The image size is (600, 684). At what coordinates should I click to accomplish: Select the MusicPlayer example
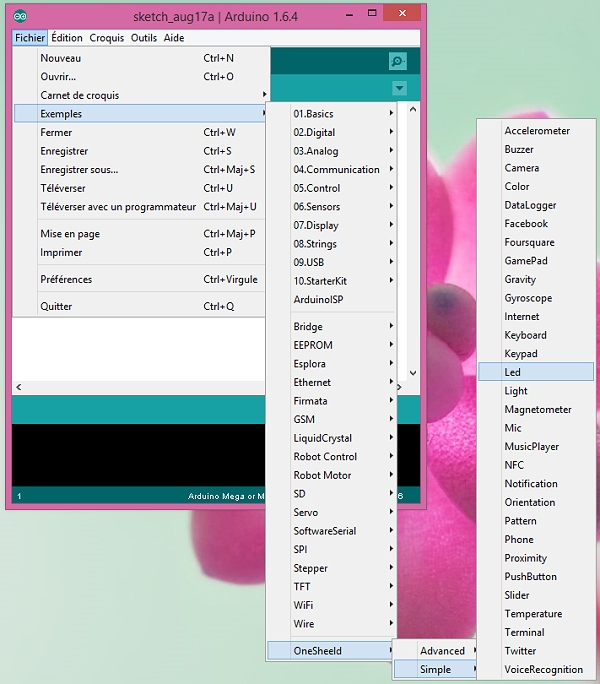tap(536, 447)
